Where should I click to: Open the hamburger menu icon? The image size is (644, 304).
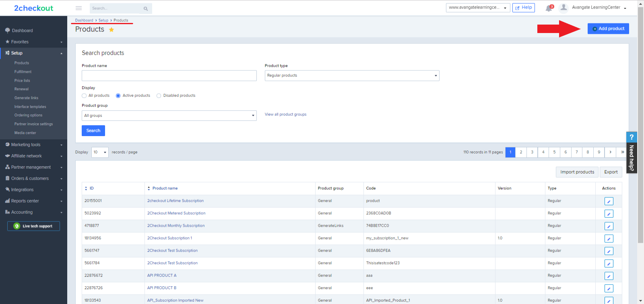click(x=79, y=8)
